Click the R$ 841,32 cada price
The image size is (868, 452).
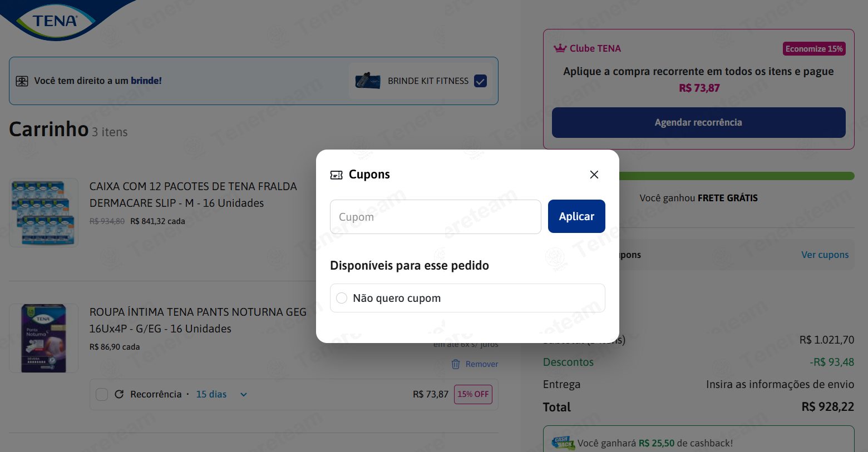coord(157,221)
